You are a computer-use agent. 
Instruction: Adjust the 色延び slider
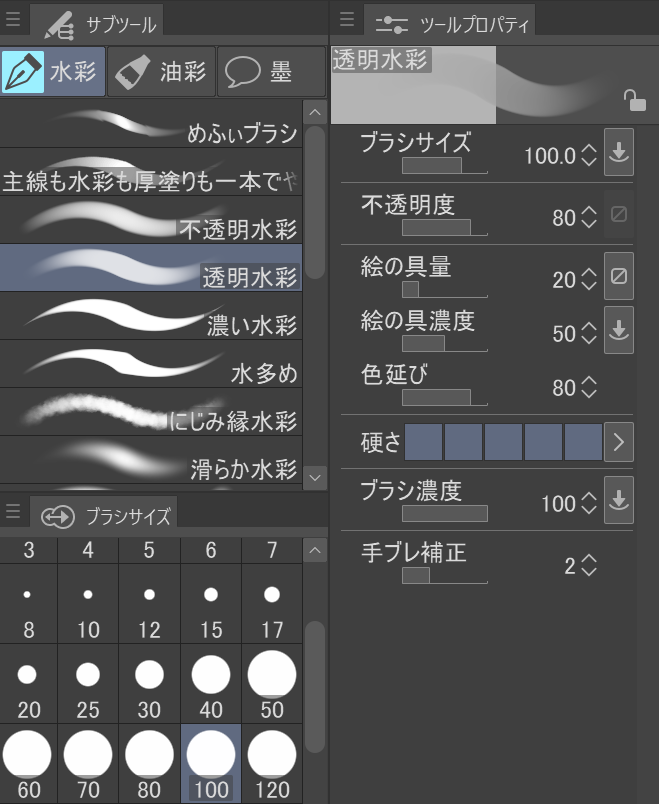coord(445,397)
